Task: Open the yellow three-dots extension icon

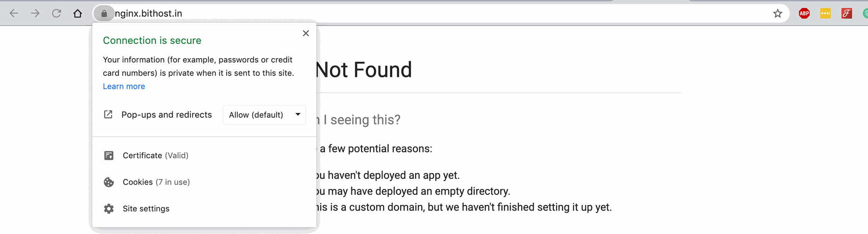Action: pyautogui.click(x=826, y=14)
